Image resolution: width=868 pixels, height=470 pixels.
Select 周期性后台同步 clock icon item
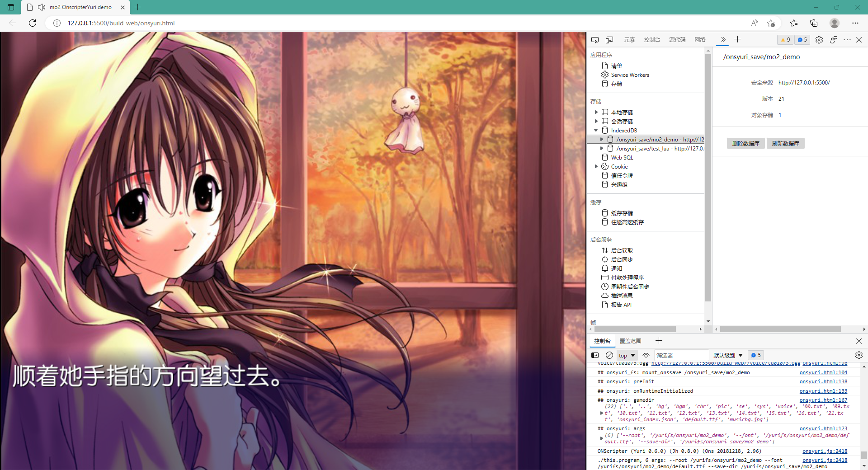pos(605,287)
